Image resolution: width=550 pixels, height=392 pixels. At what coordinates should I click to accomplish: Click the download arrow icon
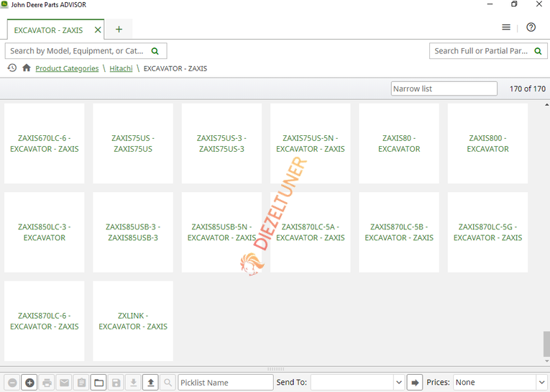[x=133, y=383]
